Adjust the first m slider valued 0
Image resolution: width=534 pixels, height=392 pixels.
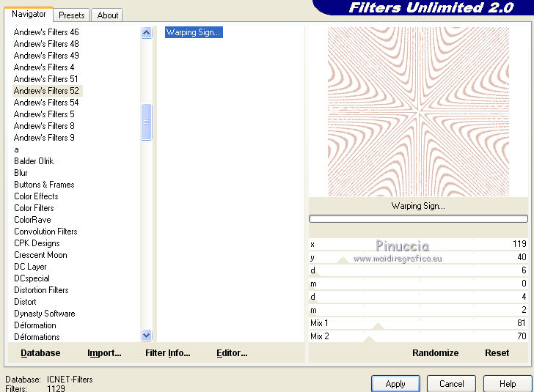tap(418, 284)
